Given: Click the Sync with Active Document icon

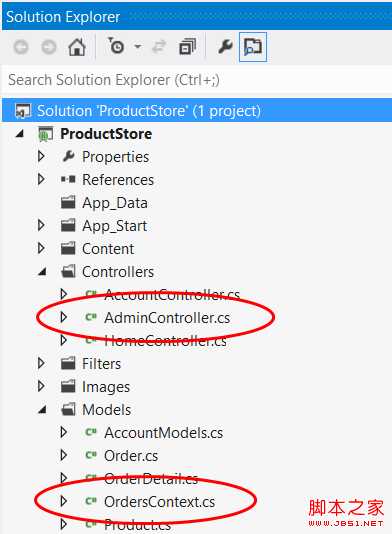Looking at the screenshot, I should [159, 47].
